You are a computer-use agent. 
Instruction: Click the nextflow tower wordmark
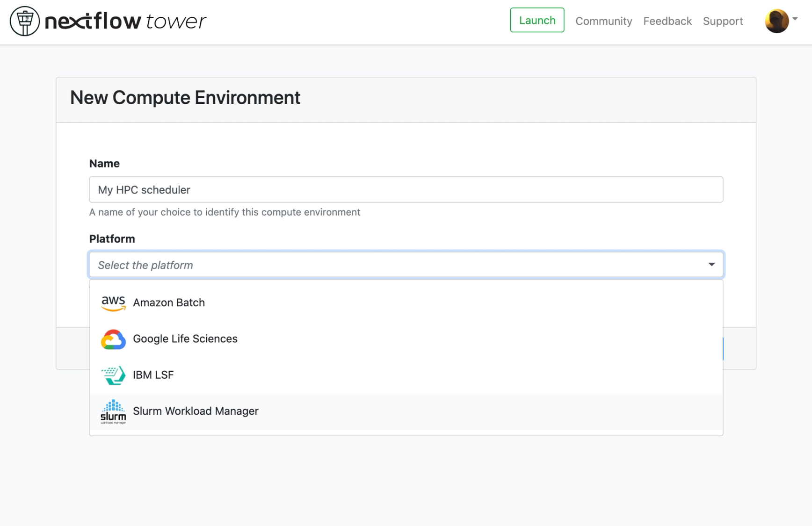125,21
